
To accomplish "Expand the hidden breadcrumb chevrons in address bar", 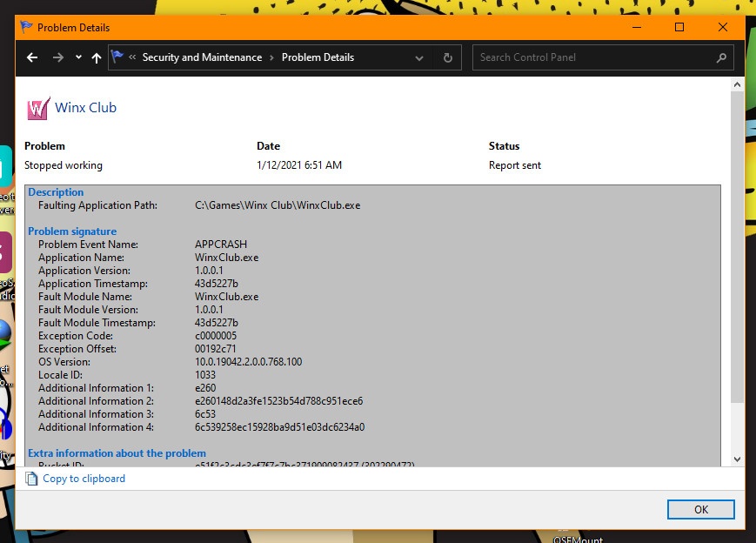I will pos(132,57).
